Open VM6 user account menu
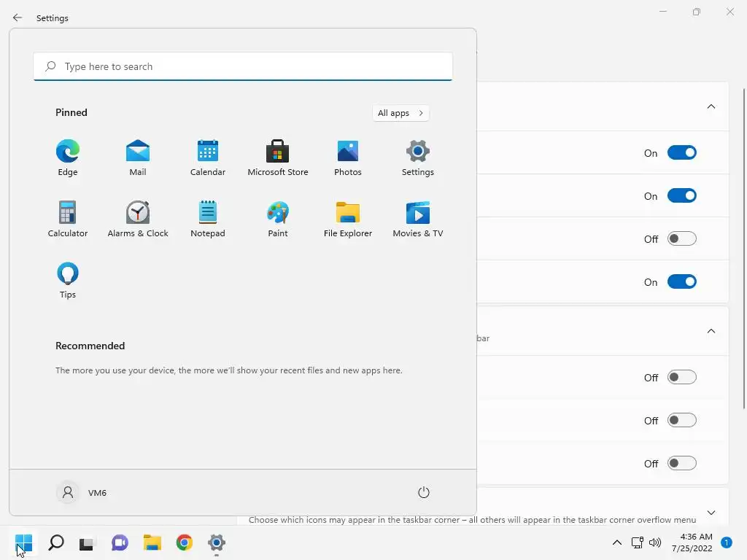Image resolution: width=747 pixels, height=560 pixels. coord(82,492)
